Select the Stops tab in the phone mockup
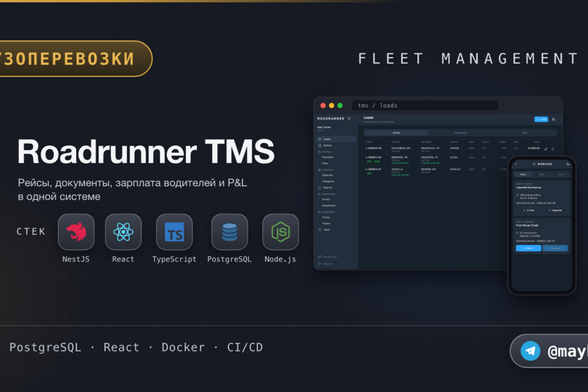Viewport: 588px width, 392px height. pos(523,174)
